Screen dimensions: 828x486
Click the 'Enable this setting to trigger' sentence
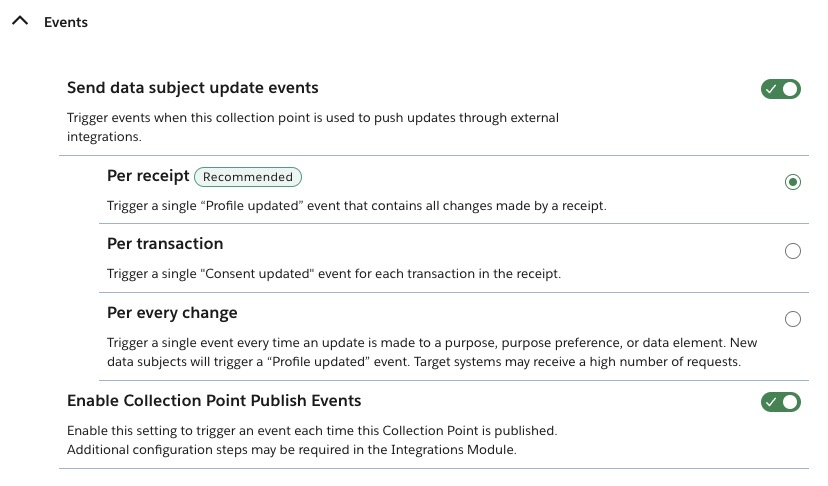(x=312, y=431)
